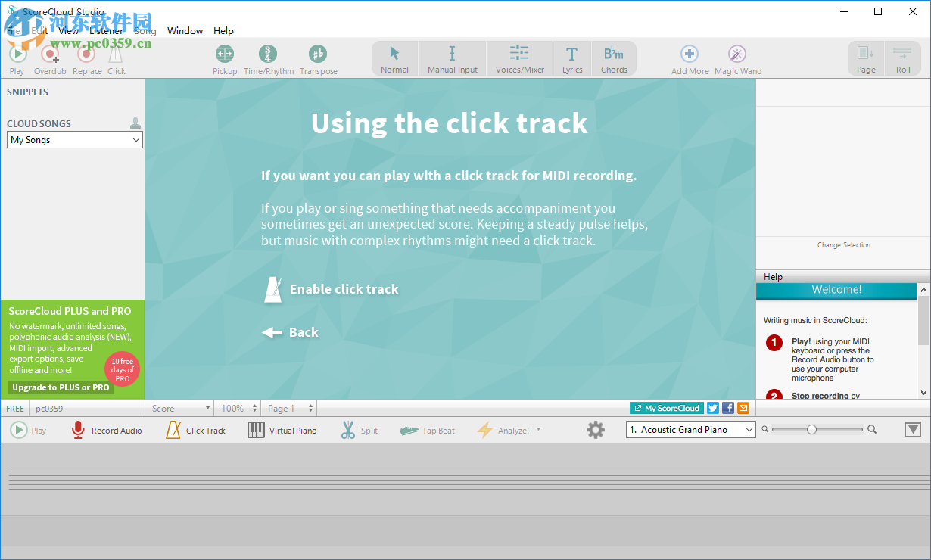Open the Time/Rhythm tool

[x=268, y=59]
